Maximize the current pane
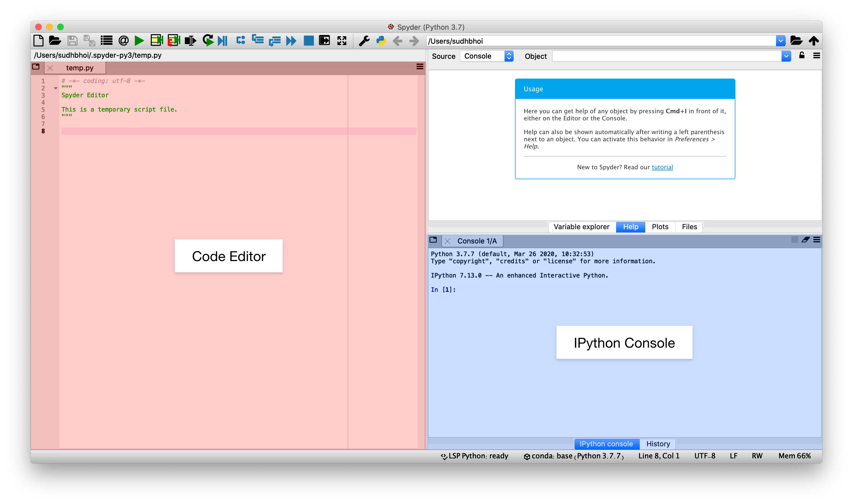The width and height of the screenshot is (853, 504). (x=342, y=40)
